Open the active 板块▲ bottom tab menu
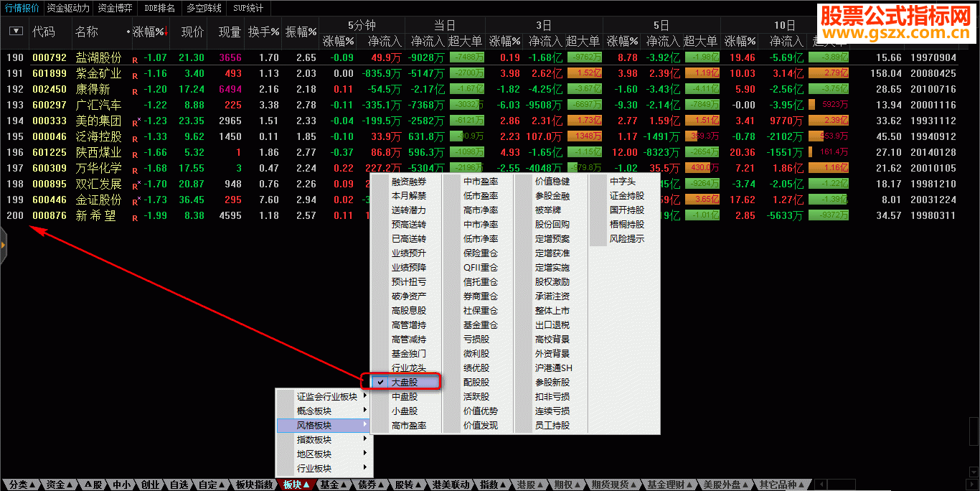This screenshot has height=491, width=980. 296,485
